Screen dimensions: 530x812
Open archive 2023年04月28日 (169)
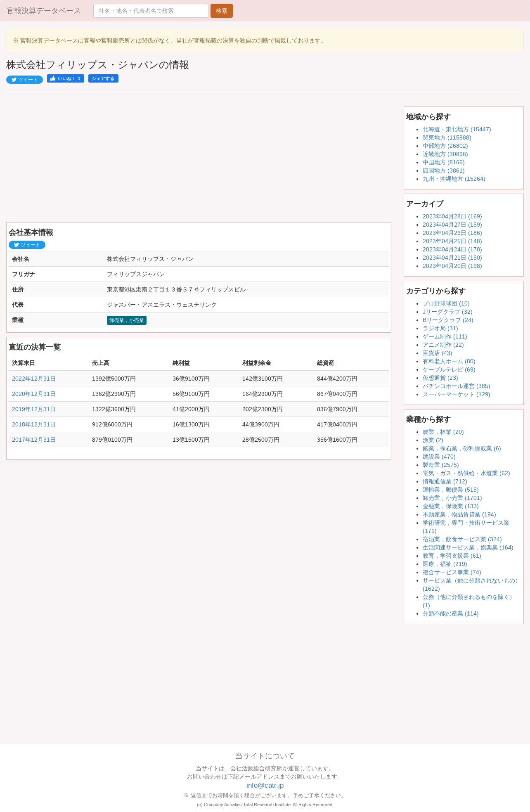(x=452, y=216)
